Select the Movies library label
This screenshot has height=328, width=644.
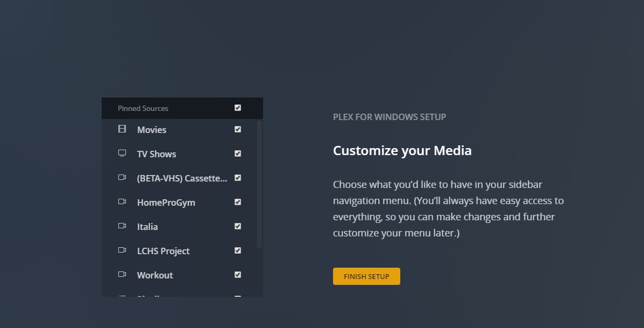(x=152, y=130)
